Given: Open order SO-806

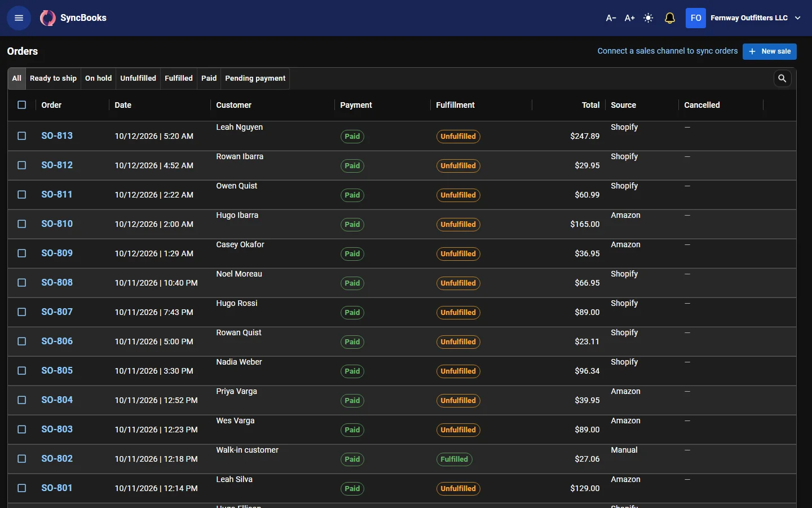Looking at the screenshot, I should pyautogui.click(x=57, y=341).
